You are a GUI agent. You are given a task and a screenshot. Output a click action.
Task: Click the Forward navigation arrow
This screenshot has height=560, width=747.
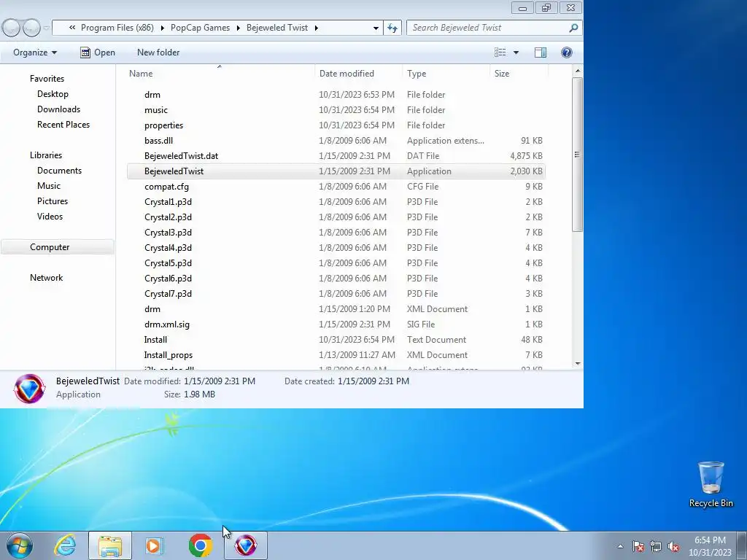[31, 28]
